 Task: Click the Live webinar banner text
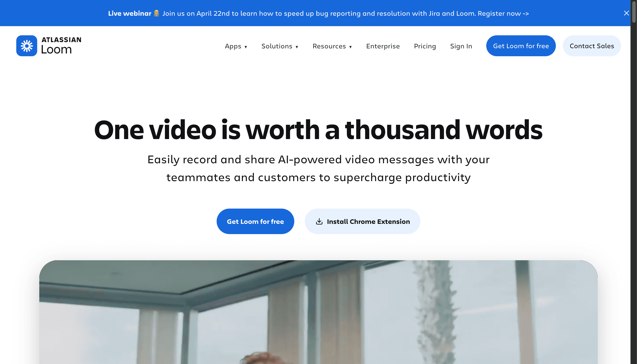pyautogui.click(x=130, y=13)
